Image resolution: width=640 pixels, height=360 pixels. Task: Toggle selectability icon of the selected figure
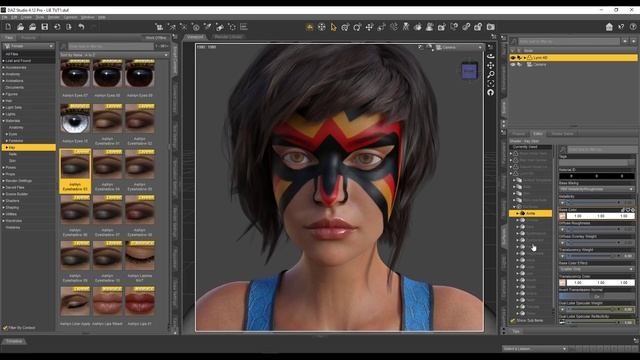point(519,58)
